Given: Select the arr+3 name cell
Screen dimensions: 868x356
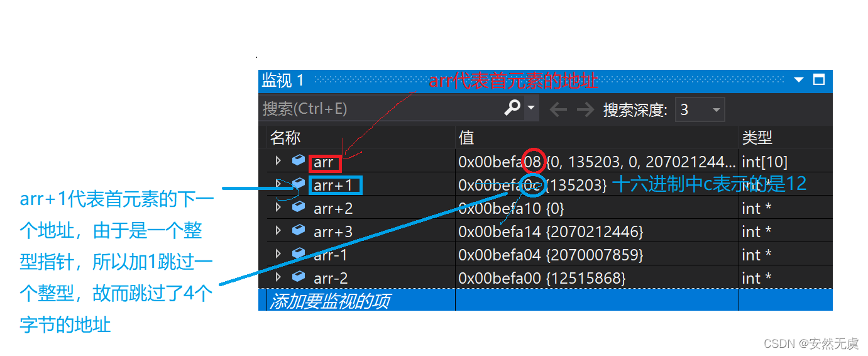Looking at the screenshot, I should (x=333, y=231).
